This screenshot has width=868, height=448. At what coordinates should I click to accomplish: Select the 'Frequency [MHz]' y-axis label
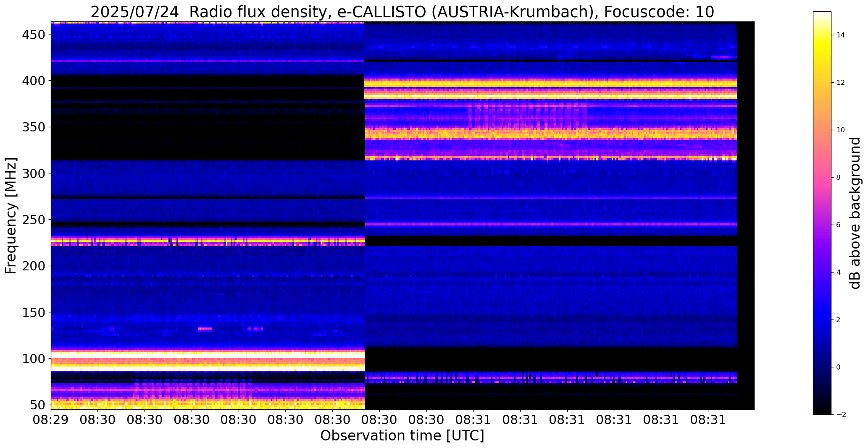coord(11,215)
